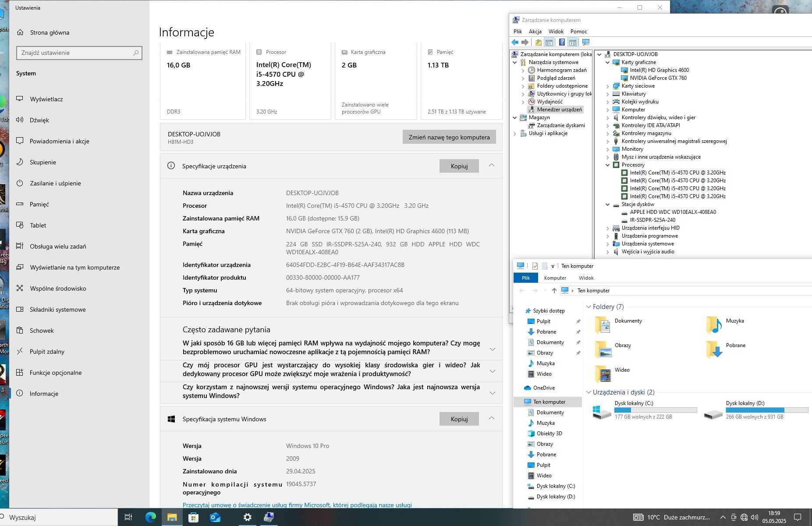Viewport: 812px width, 526px height.
Task: Open the Plik menu in Zarządzanie komputerem
Action: (x=518, y=32)
